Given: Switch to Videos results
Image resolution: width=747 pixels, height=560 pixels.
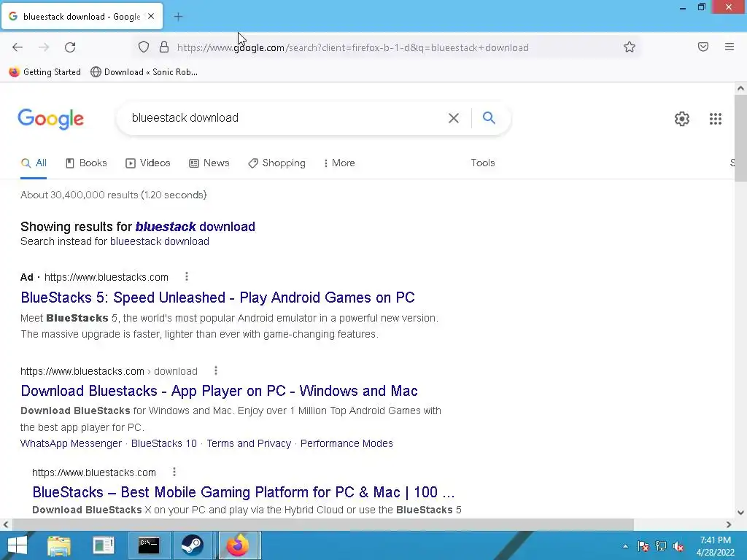Looking at the screenshot, I should [147, 163].
